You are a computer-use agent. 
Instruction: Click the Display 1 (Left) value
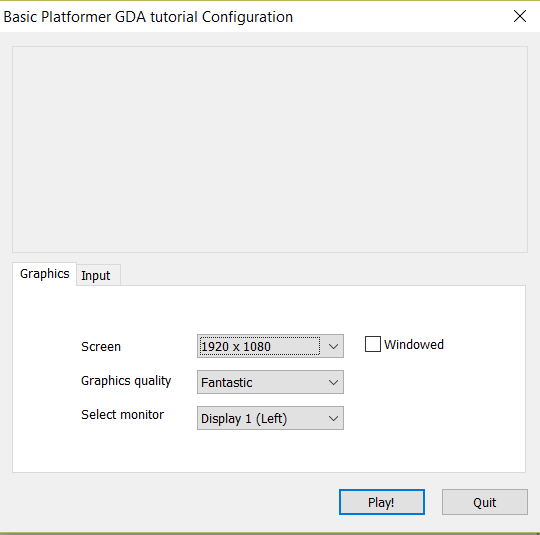(244, 419)
